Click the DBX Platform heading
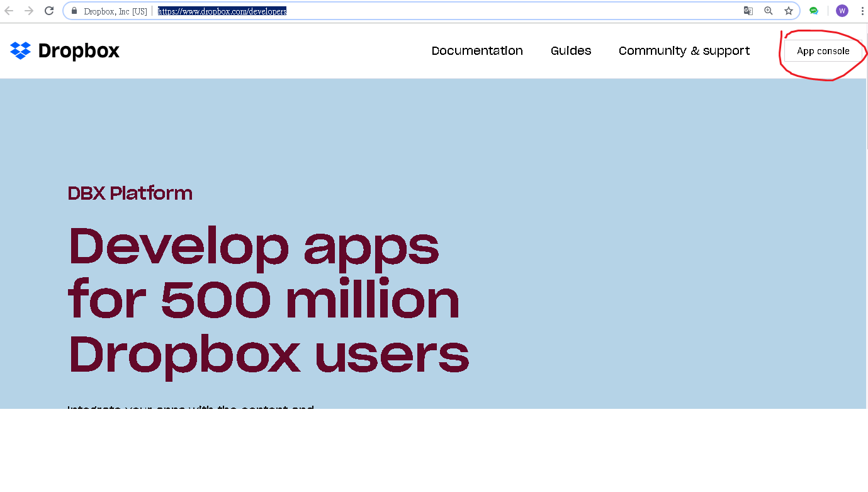This screenshot has height=492, width=868. point(130,193)
